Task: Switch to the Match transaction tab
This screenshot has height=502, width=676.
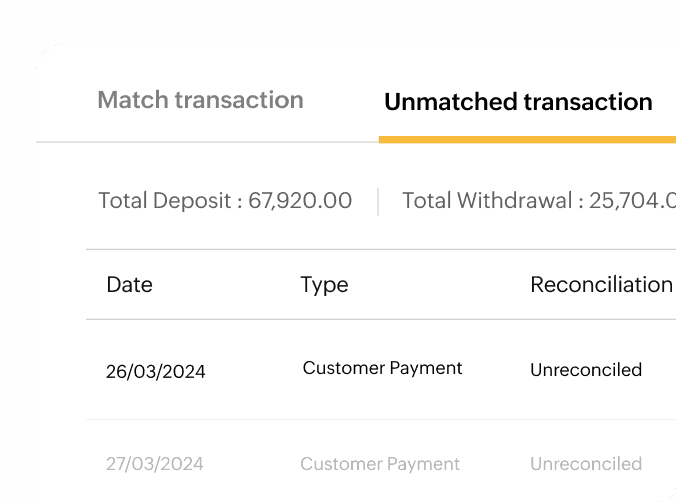Action: pyautogui.click(x=200, y=100)
